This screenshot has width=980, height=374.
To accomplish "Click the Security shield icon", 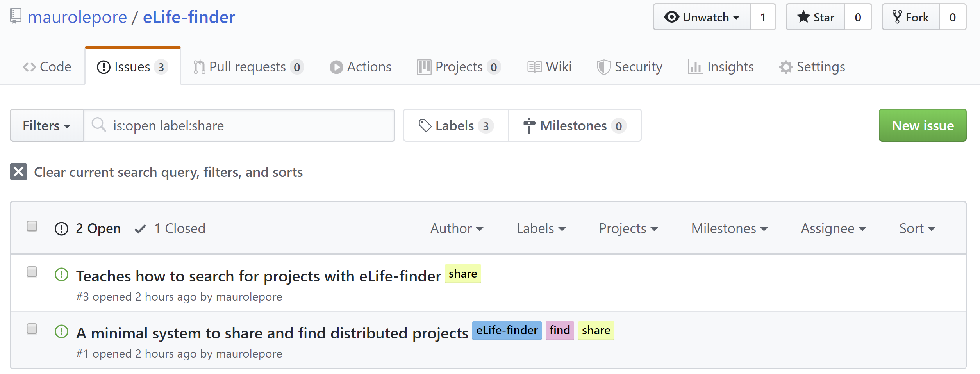I will coord(603,67).
